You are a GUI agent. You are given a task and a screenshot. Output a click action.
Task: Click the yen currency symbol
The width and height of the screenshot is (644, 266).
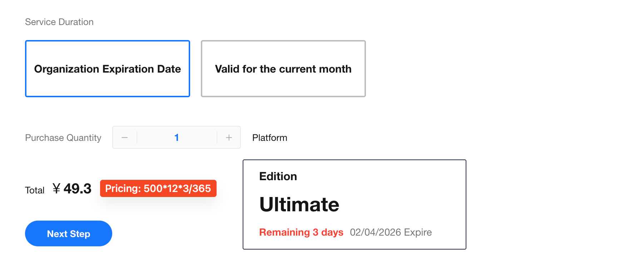56,188
